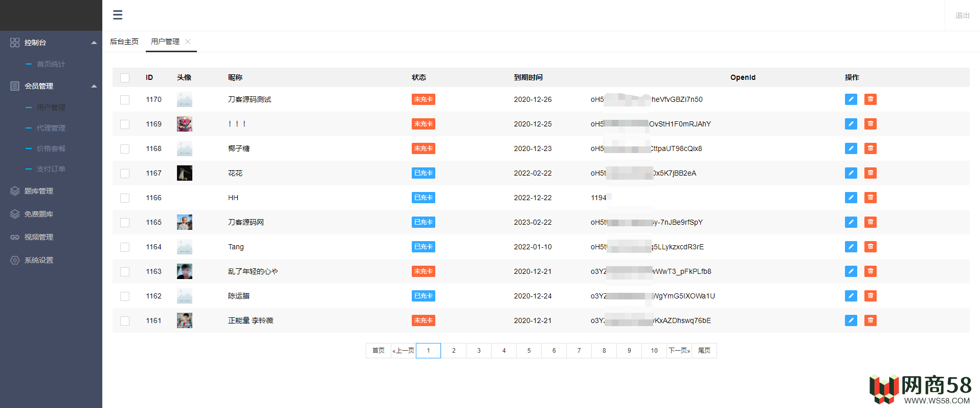Edit user 1167 花花 with the pencil icon

851,173
